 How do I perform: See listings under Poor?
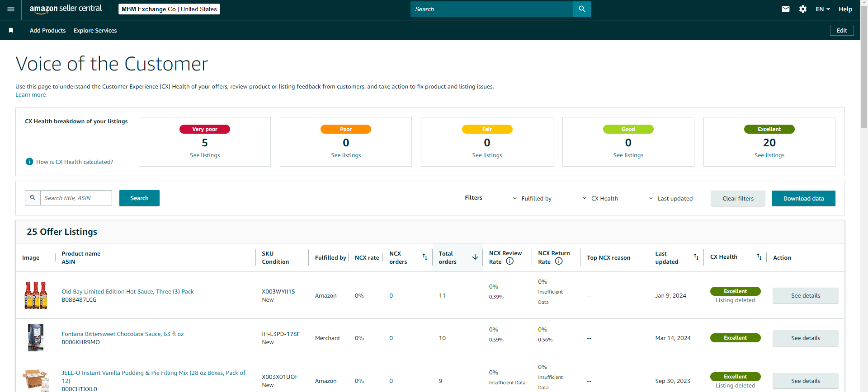(346, 155)
